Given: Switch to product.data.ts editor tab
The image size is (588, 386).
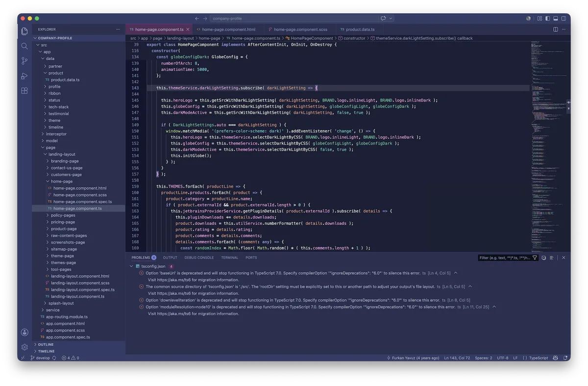Looking at the screenshot, I should pos(360,29).
